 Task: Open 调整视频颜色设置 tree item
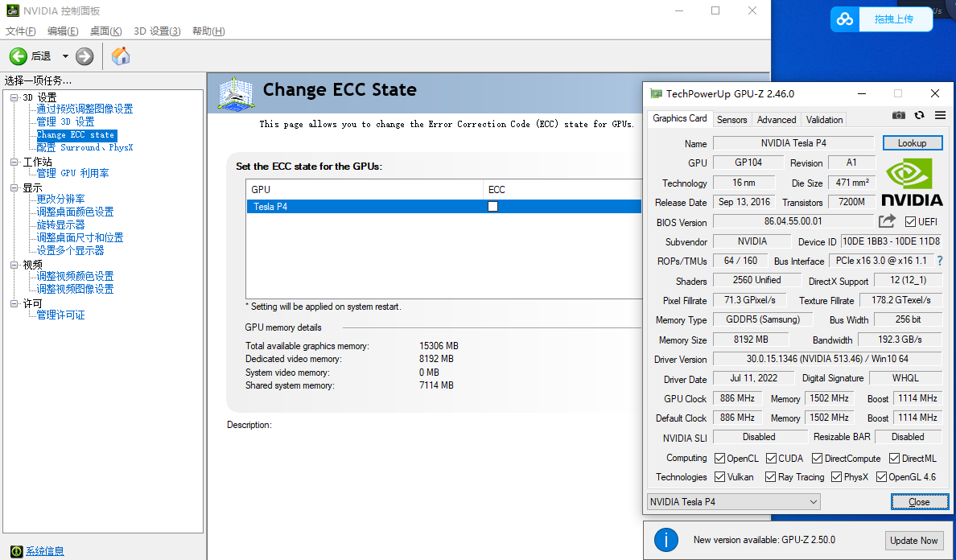point(75,277)
